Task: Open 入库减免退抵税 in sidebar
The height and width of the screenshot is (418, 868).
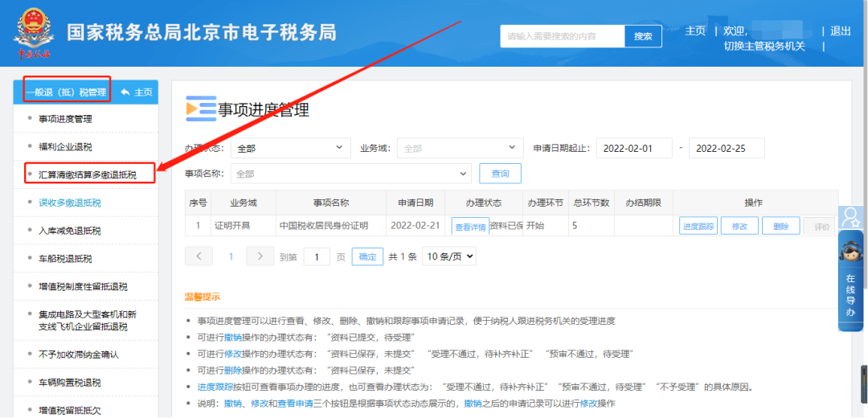Action: click(x=70, y=231)
